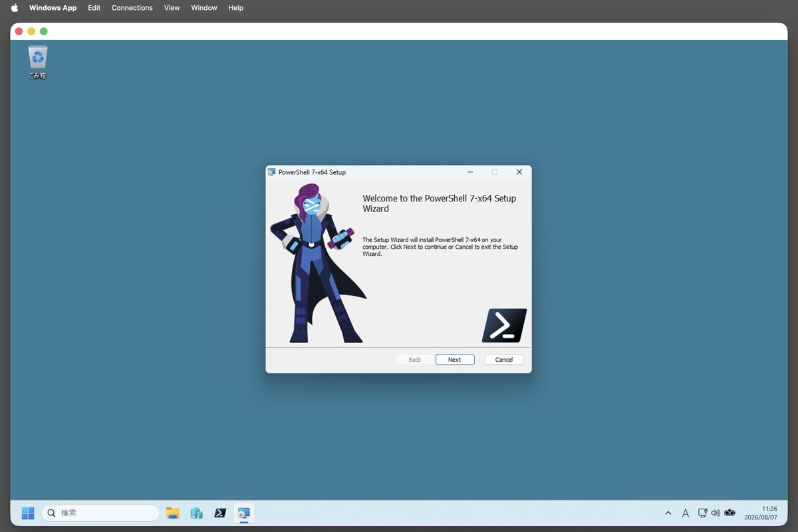The width and height of the screenshot is (798, 532).
Task: Open the Window menu
Action: pos(204,8)
